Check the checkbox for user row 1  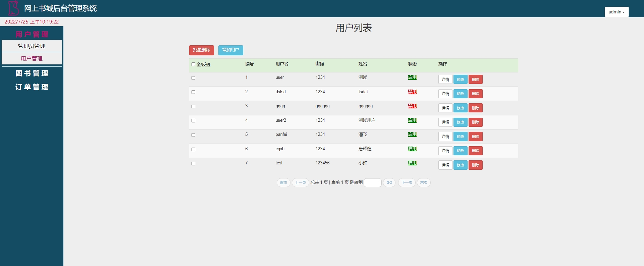click(x=193, y=78)
